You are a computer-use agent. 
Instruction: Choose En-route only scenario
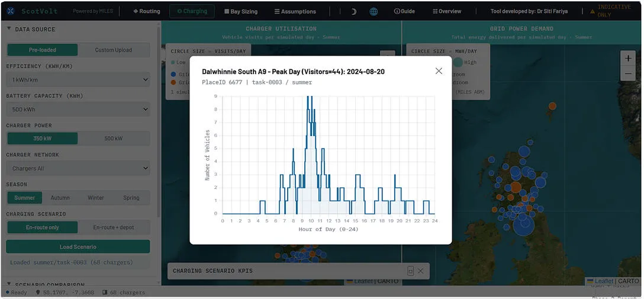point(42,227)
